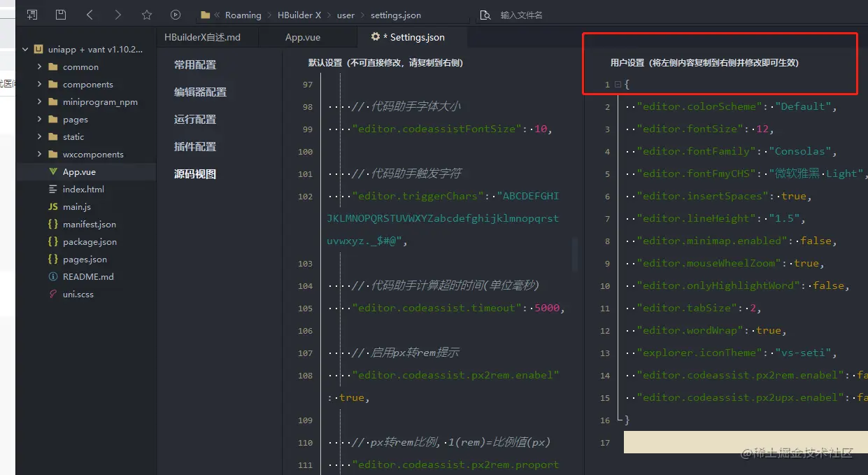This screenshot has height=475, width=868.
Task: Switch to HBuilderX自述.md tab
Action: (202, 37)
